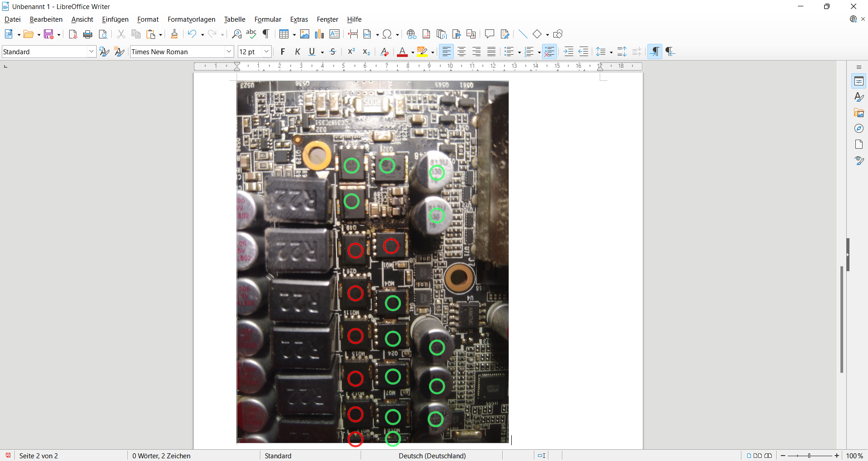Open sidebar Styles deck
Viewport: 868px width, 461px height.
(x=859, y=97)
